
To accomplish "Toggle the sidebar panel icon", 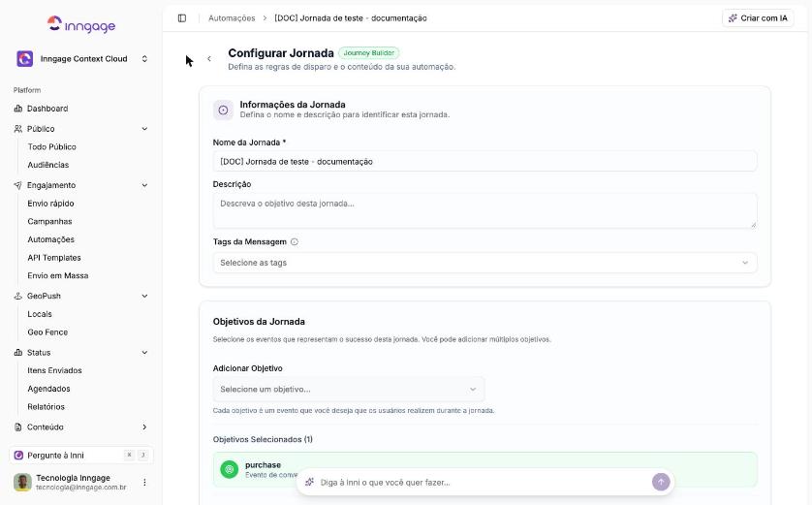I will pyautogui.click(x=182, y=18).
